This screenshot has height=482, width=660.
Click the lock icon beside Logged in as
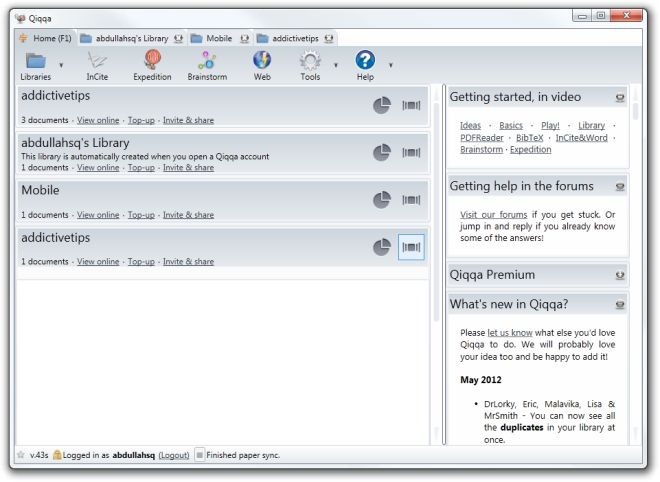pos(57,455)
